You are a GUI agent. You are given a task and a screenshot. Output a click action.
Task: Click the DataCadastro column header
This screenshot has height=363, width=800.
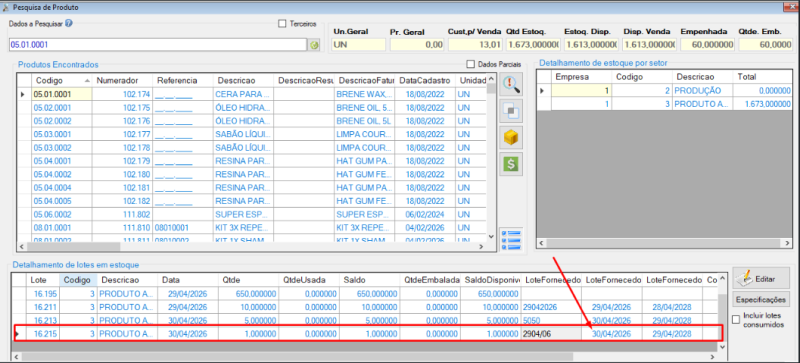(x=425, y=81)
